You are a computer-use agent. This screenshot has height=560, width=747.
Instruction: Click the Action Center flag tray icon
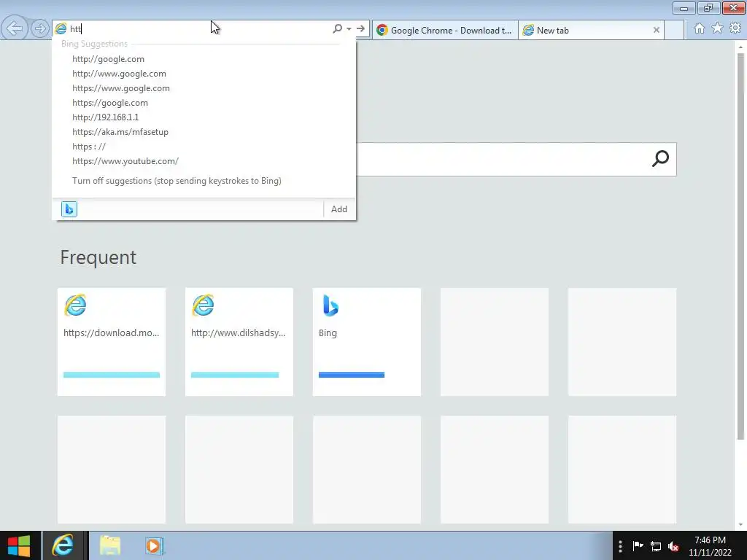(638, 545)
